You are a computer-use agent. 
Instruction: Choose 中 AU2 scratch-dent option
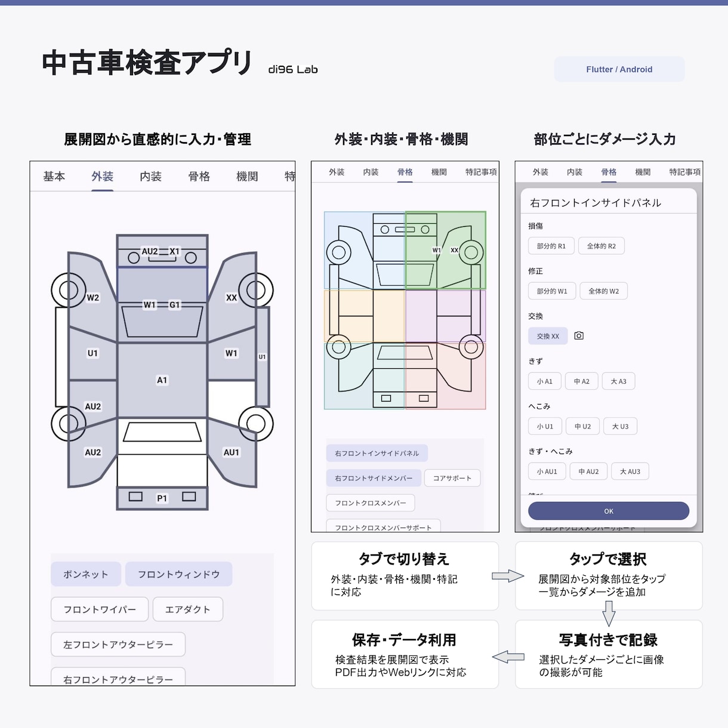(x=588, y=471)
